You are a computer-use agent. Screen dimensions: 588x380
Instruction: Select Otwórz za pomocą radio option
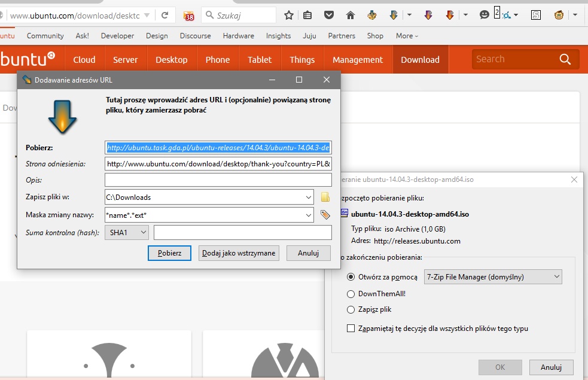351,277
